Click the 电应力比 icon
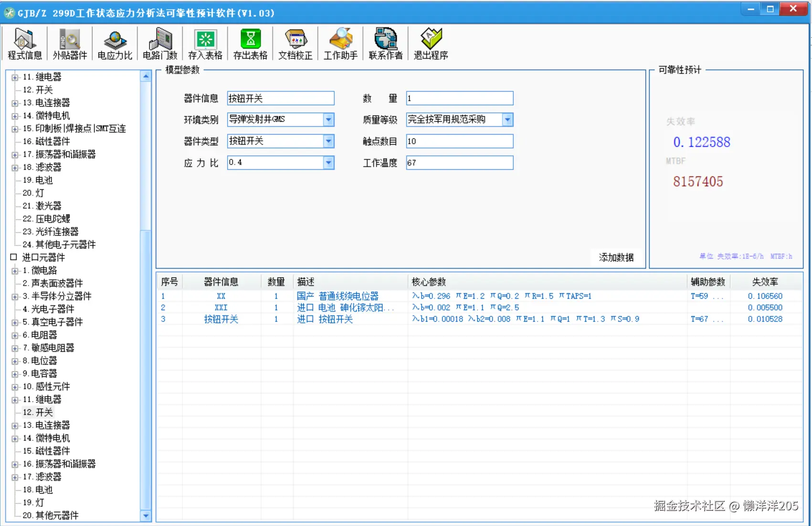 coord(114,43)
